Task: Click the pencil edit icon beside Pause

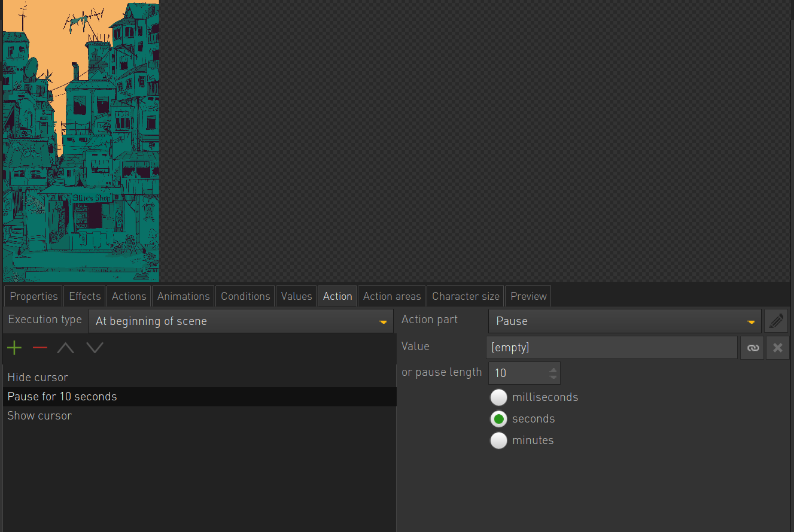Action: [776, 321]
